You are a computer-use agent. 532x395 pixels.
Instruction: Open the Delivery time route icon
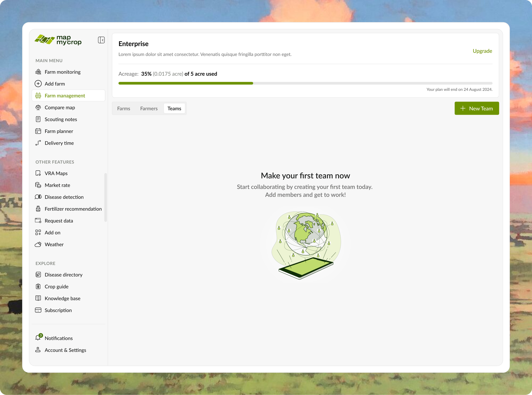pos(38,143)
